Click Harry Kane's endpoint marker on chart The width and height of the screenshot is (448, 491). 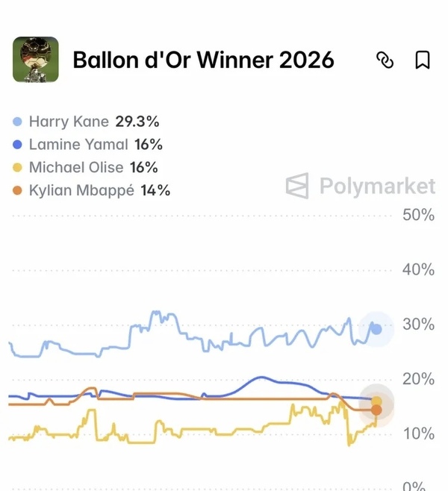(x=376, y=328)
